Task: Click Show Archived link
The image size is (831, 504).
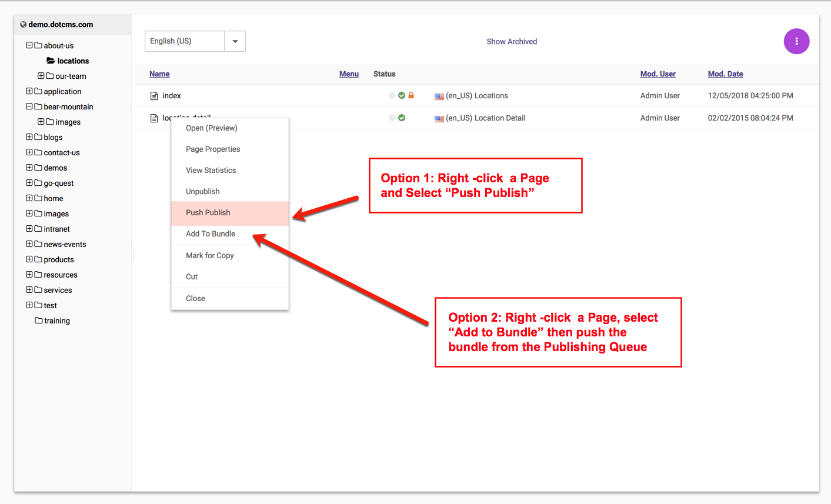Action: click(x=512, y=42)
